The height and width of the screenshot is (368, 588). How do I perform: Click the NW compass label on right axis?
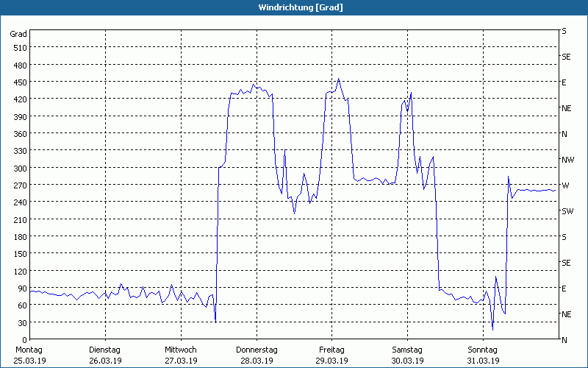click(x=567, y=160)
